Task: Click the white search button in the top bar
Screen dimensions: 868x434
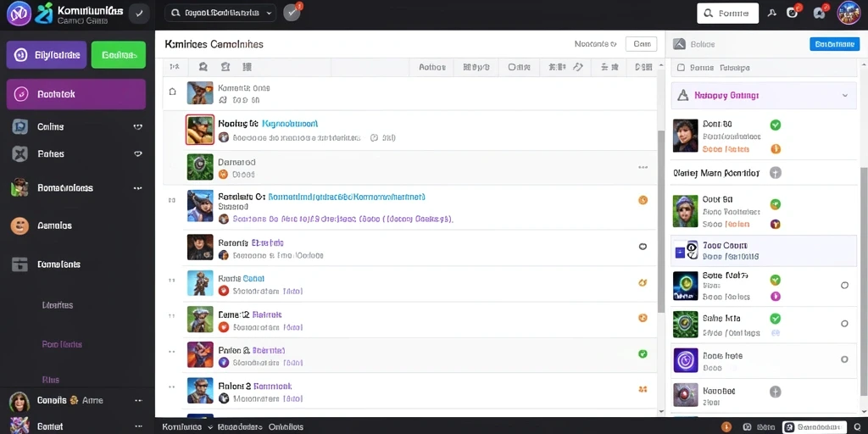Action: [x=727, y=14]
